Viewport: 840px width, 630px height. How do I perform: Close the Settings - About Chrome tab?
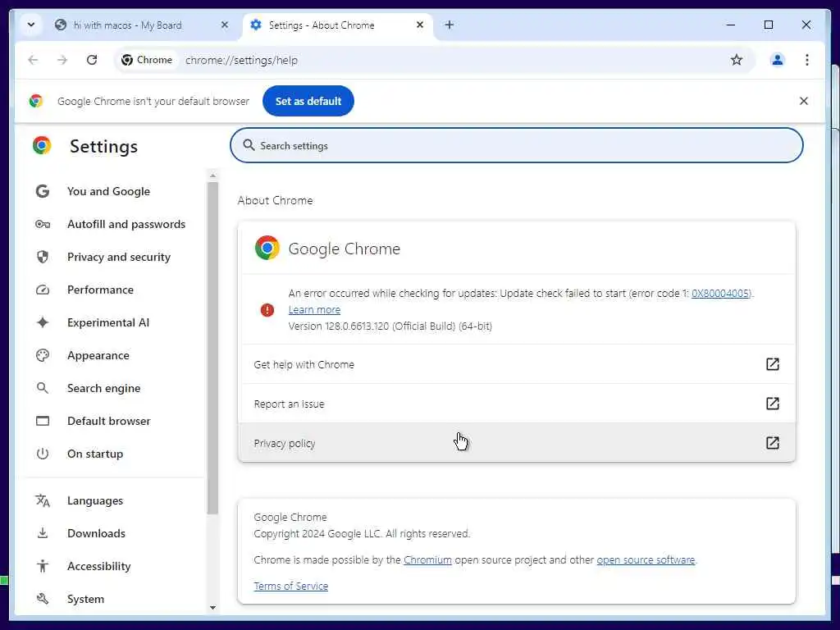(x=420, y=25)
